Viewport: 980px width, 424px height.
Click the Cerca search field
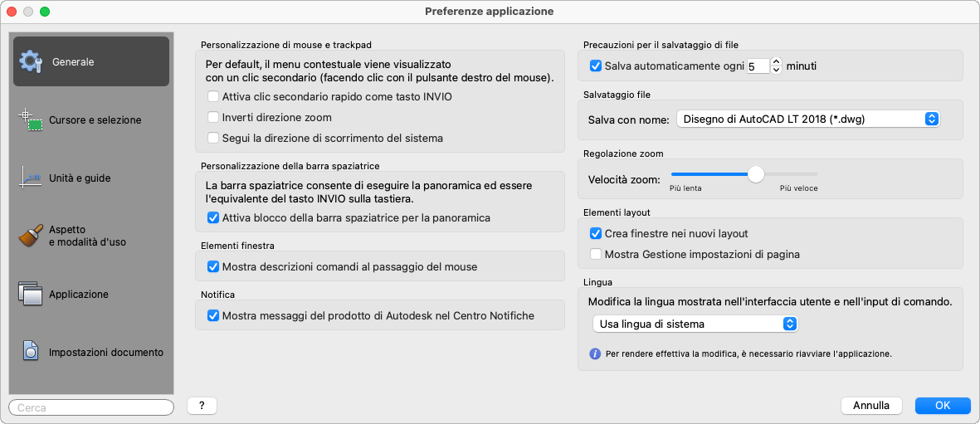point(90,407)
